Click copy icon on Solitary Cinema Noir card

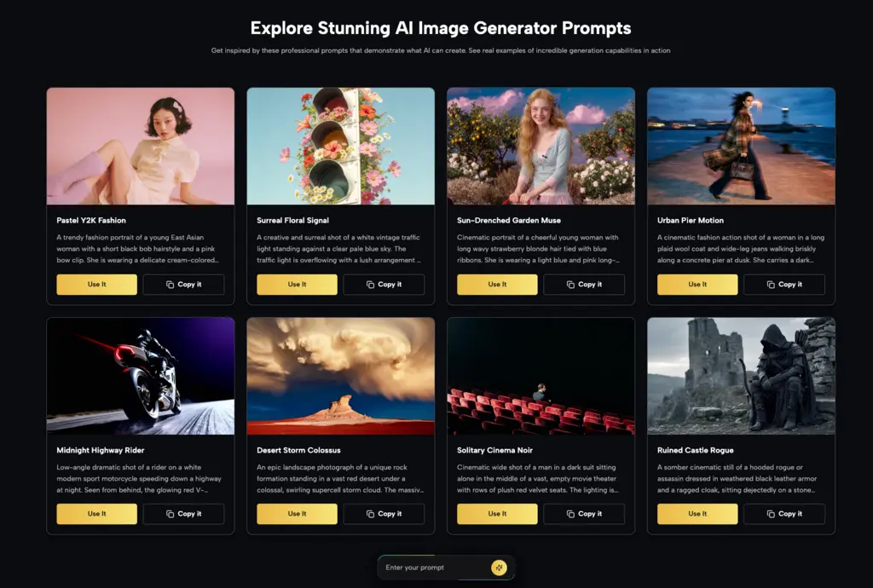pyautogui.click(x=570, y=514)
